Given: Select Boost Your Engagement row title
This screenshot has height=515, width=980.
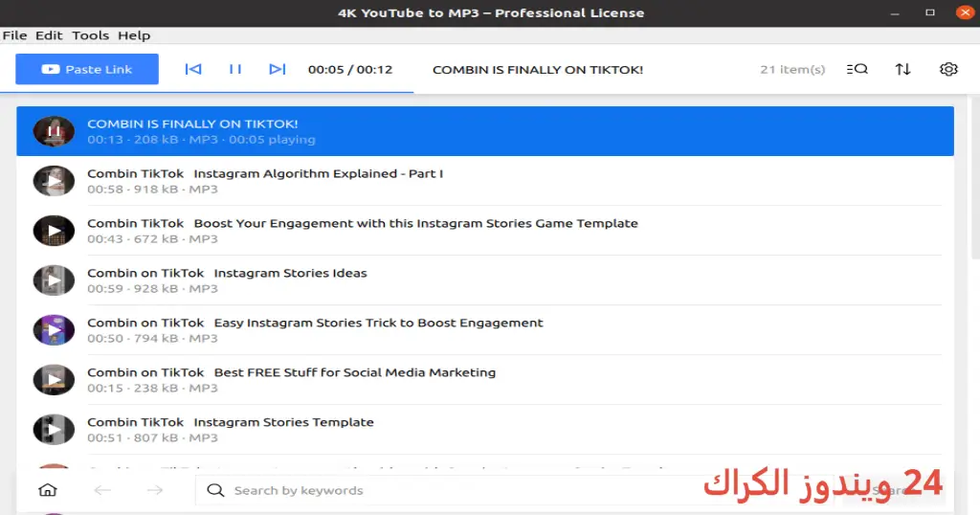Looking at the screenshot, I should point(363,223).
